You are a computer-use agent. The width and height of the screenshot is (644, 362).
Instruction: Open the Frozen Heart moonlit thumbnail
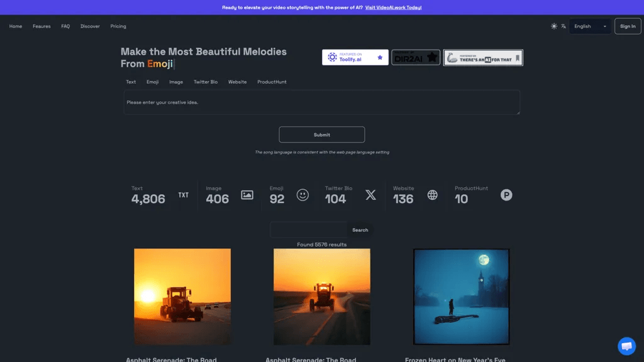pos(461,297)
